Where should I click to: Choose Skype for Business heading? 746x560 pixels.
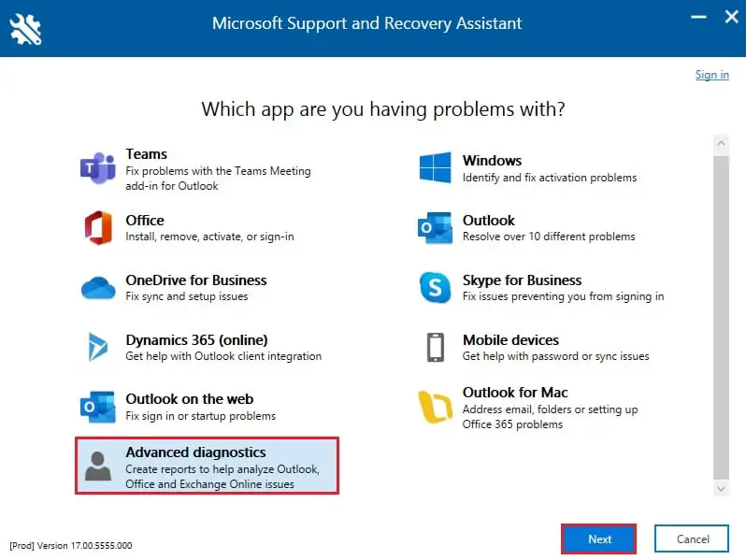pyautogui.click(x=522, y=280)
